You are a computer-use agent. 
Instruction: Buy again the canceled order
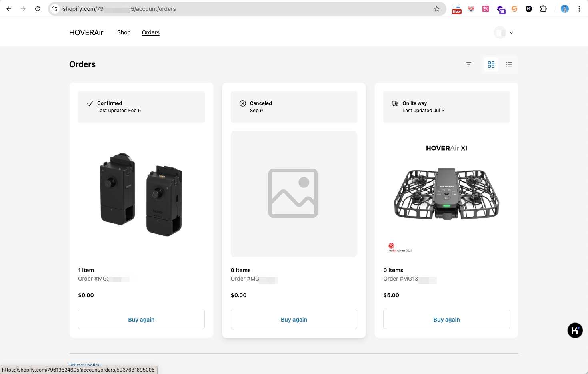294,320
